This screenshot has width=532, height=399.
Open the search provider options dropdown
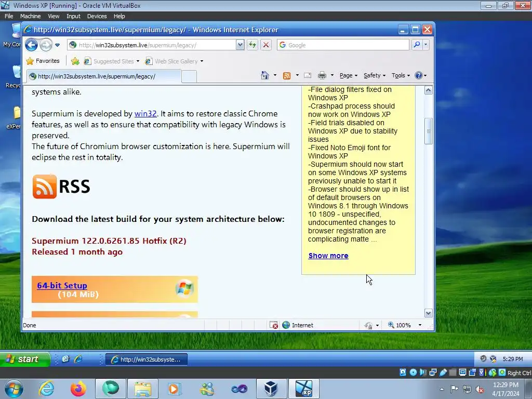point(426,45)
